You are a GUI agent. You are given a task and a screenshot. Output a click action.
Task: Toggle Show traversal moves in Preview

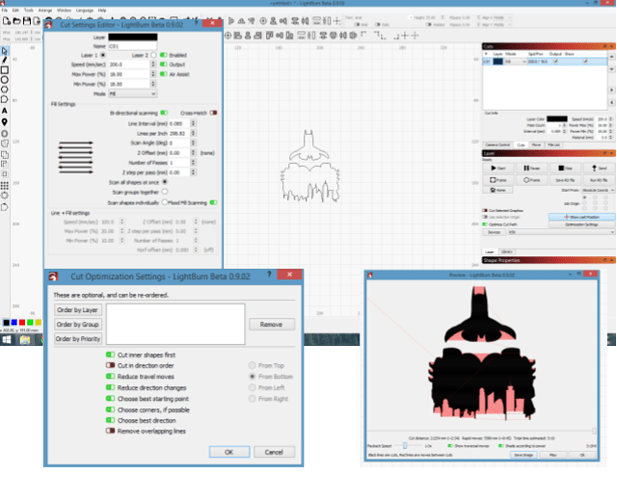(450, 446)
